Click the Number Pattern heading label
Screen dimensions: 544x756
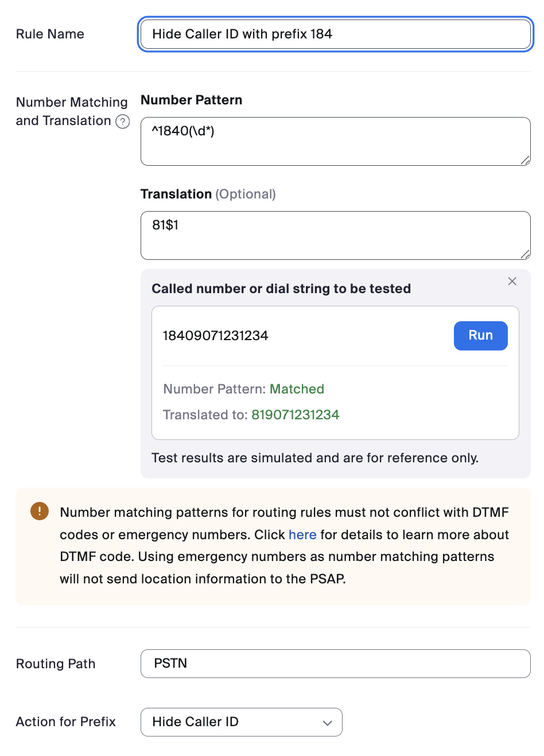(191, 100)
